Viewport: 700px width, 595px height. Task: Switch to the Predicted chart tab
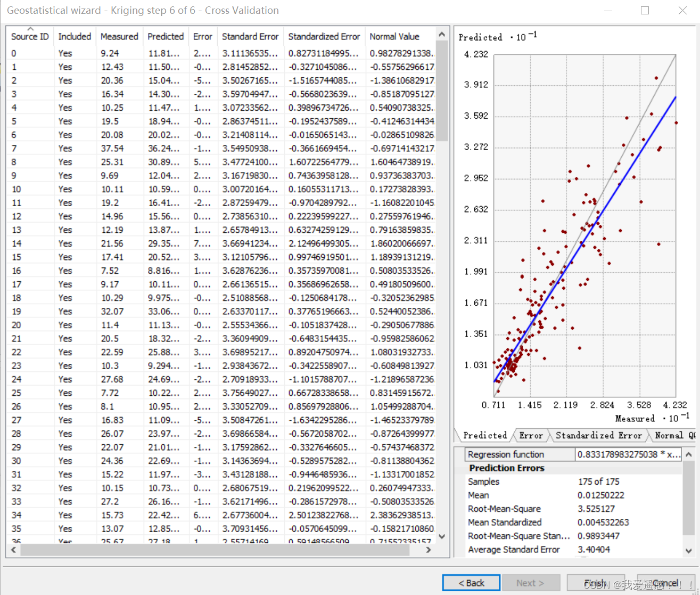coord(485,435)
